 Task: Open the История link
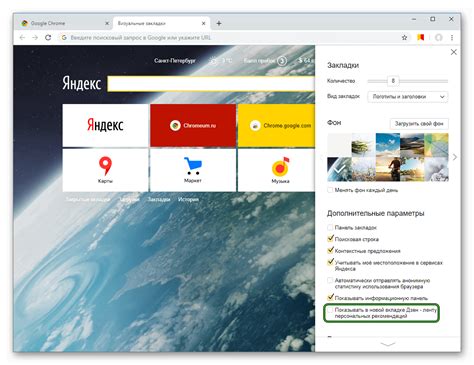coord(188,199)
